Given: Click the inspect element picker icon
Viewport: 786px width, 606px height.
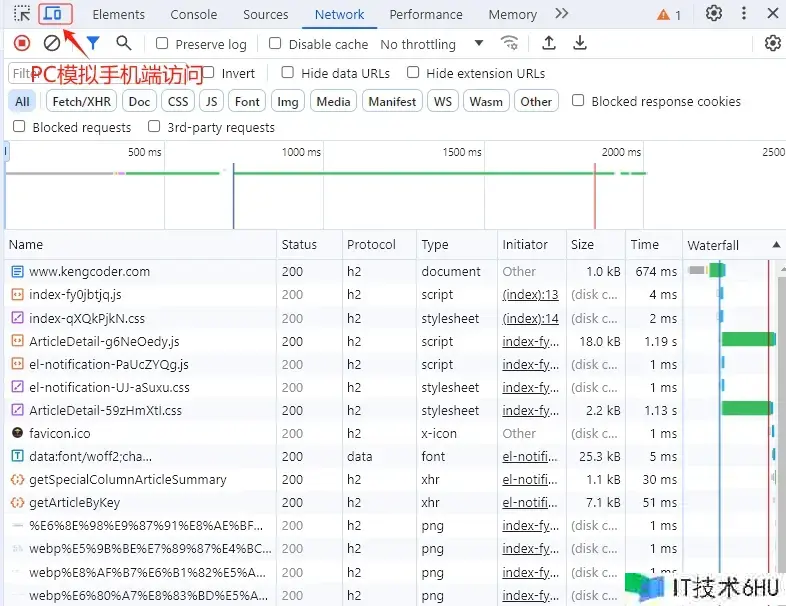Looking at the screenshot, I should point(22,14).
